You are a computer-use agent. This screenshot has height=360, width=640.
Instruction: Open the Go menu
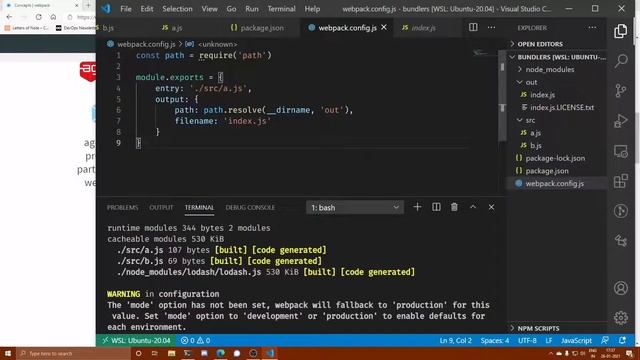tap(231, 9)
